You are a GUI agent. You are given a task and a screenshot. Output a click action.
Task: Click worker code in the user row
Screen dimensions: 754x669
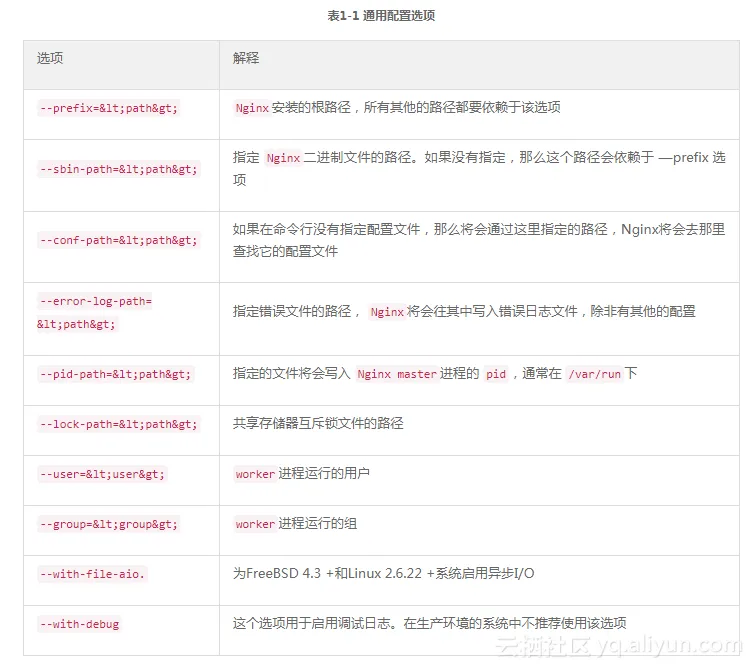[255, 474]
